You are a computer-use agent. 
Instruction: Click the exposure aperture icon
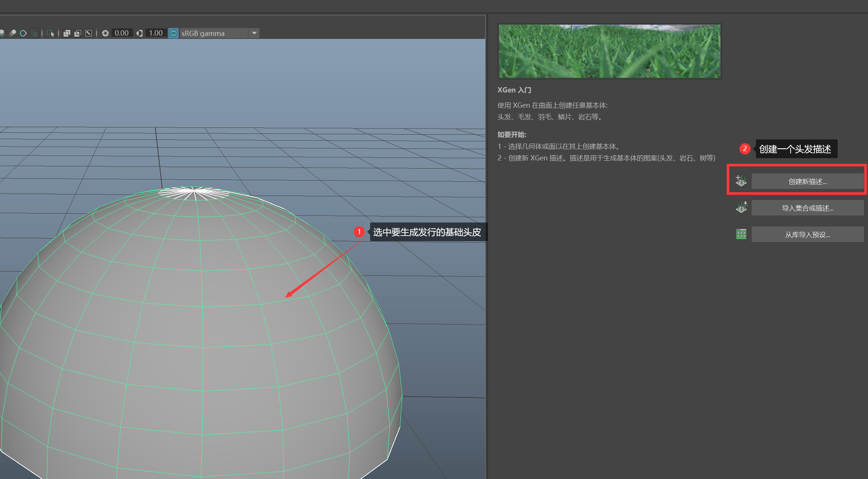(105, 33)
